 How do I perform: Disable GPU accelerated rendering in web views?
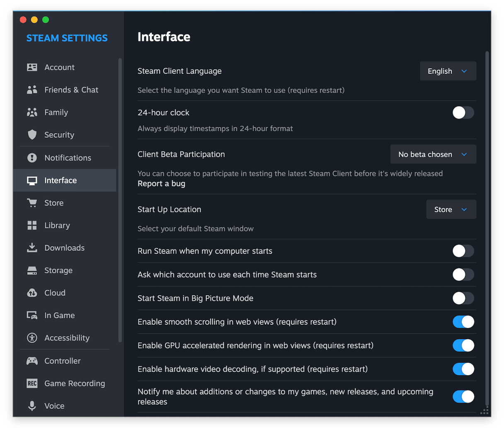tap(463, 345)
